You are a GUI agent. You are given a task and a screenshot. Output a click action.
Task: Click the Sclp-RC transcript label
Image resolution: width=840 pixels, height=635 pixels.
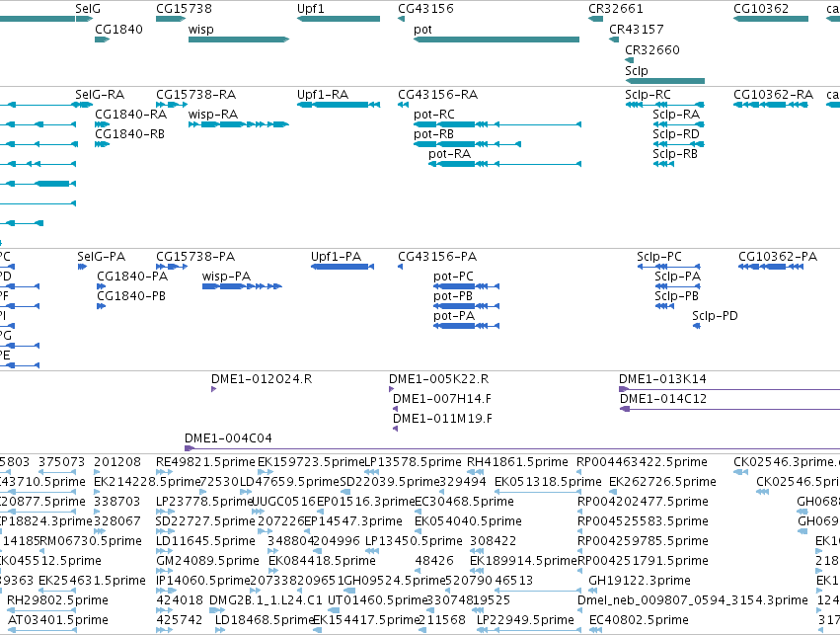[x=648, y=95]
